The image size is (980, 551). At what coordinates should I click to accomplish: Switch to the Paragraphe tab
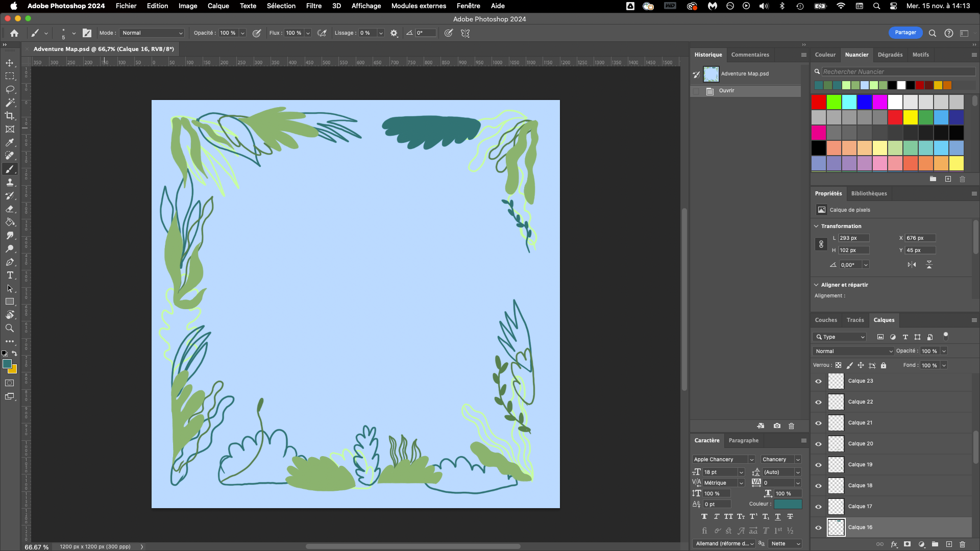(743, 441)
